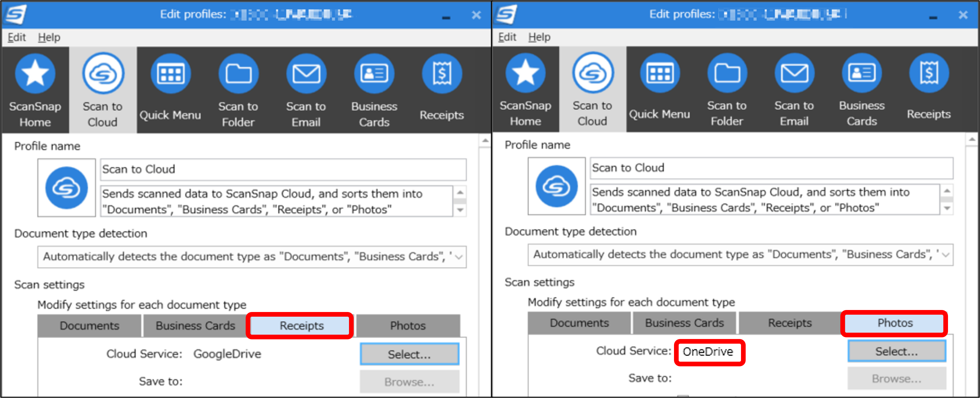Image resolution: width=980 pixels, height=398 pixels.
Task: Switch to Business Cards tab in right window
Action: point(684,323)
